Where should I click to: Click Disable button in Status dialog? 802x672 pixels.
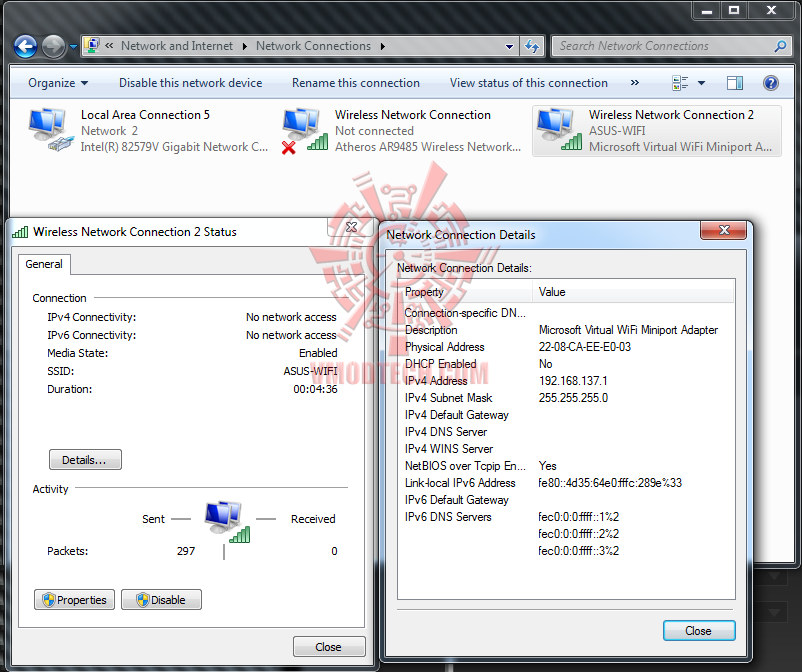click(161, 599)
